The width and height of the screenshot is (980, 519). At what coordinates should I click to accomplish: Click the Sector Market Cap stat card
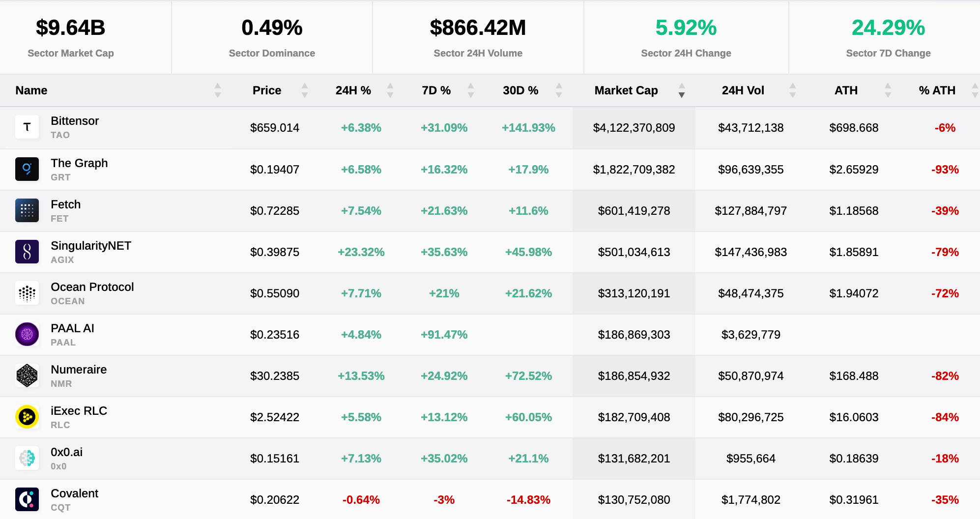click(71, 37)
